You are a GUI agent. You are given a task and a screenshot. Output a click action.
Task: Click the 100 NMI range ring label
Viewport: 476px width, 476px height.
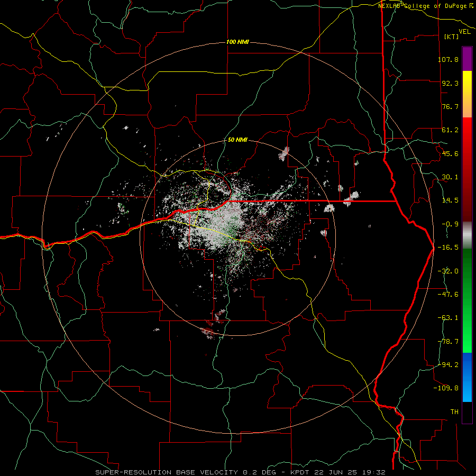click(x=237, y=42)
